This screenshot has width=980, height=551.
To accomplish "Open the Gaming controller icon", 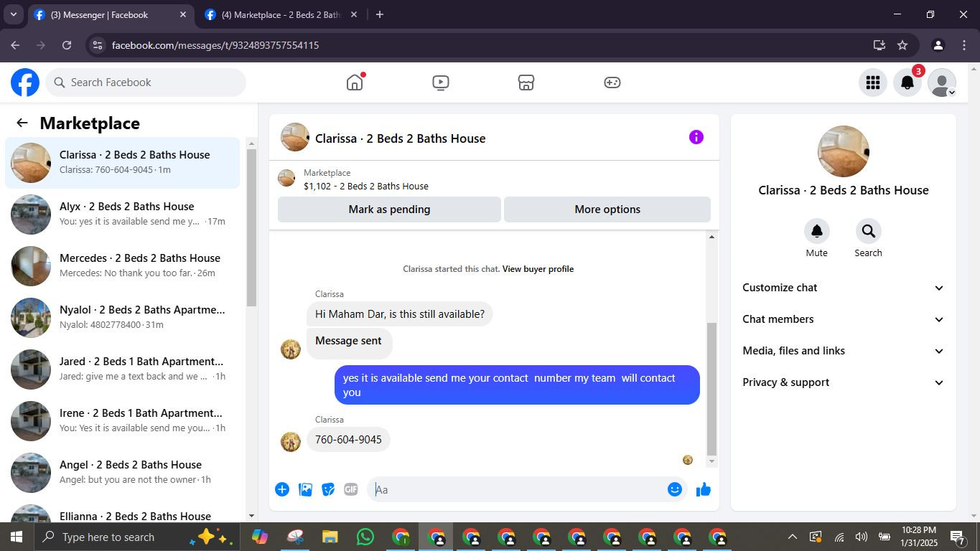I will [x=612, y=83].
